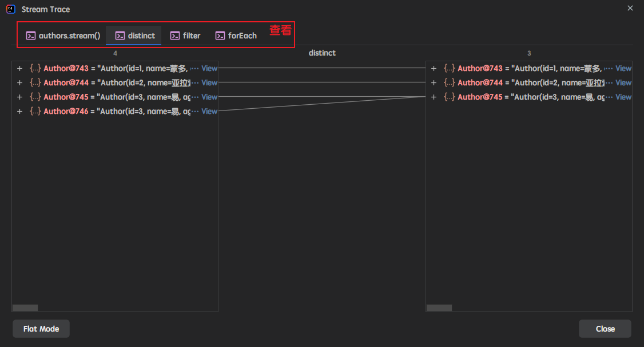The height and width of the screenshot is (347, 644).
Task: Click the object icon beside Author@744 on right panel
Action: (x=448, y=82)
